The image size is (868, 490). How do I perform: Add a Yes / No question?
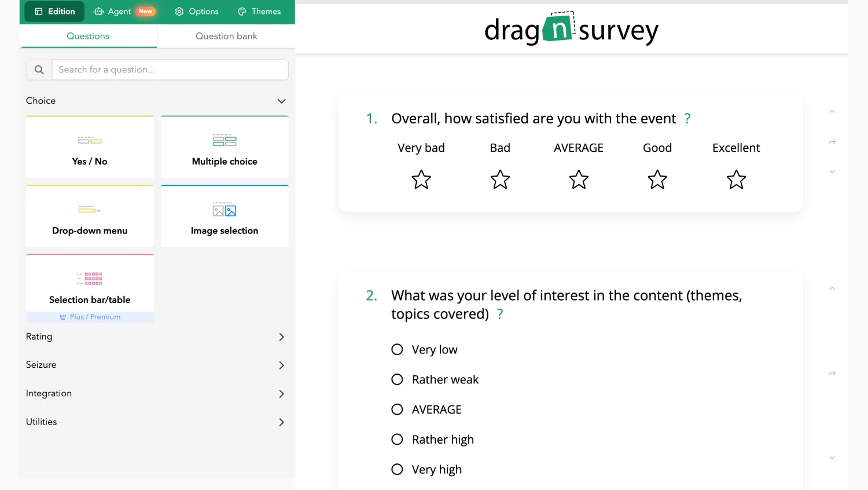[90, 147]
